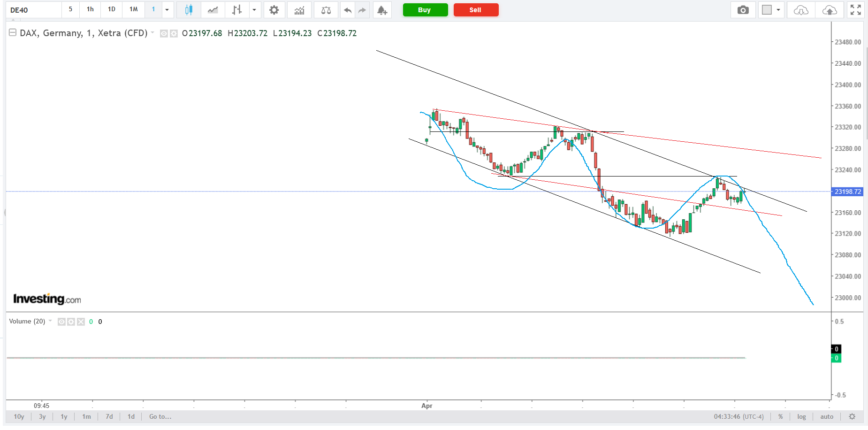
Task: Expand the time interval dropdown arrow
Action: pyautogui.click(x=167, y=10)
